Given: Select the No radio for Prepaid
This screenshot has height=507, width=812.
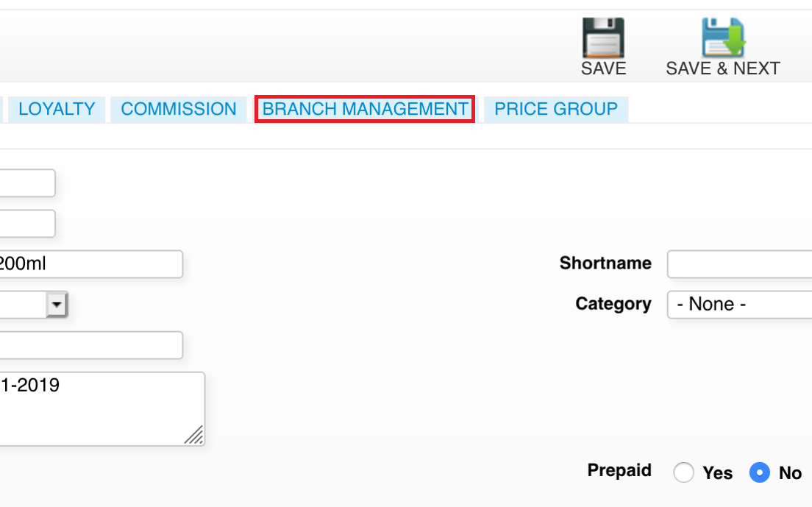Looking at the screenshot, I should [x=760, y=472].
